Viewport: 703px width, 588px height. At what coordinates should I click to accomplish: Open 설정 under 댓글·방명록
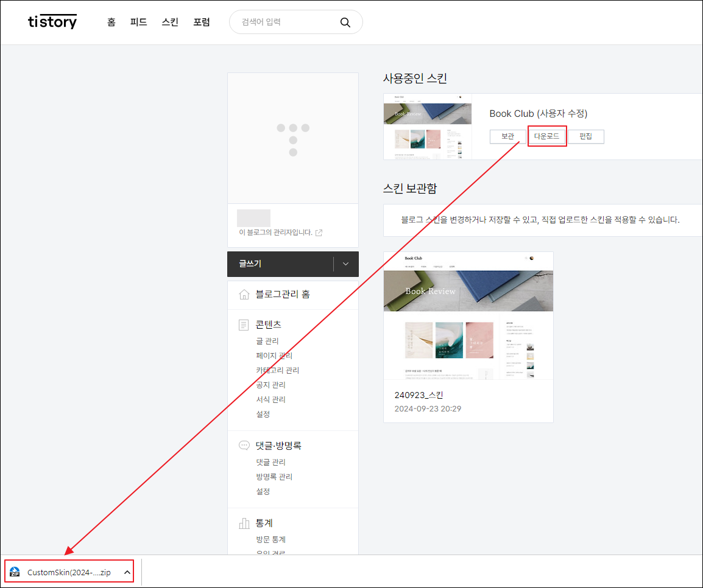[x=263, y=491]
